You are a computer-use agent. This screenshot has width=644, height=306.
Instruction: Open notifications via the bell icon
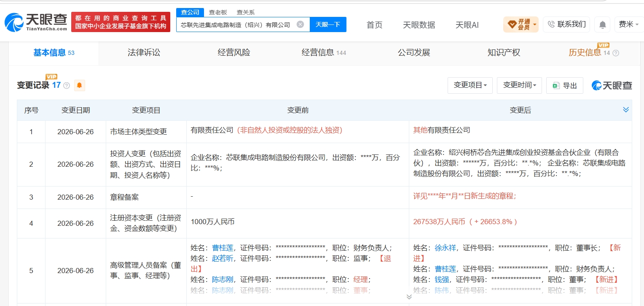pos(602,25)
